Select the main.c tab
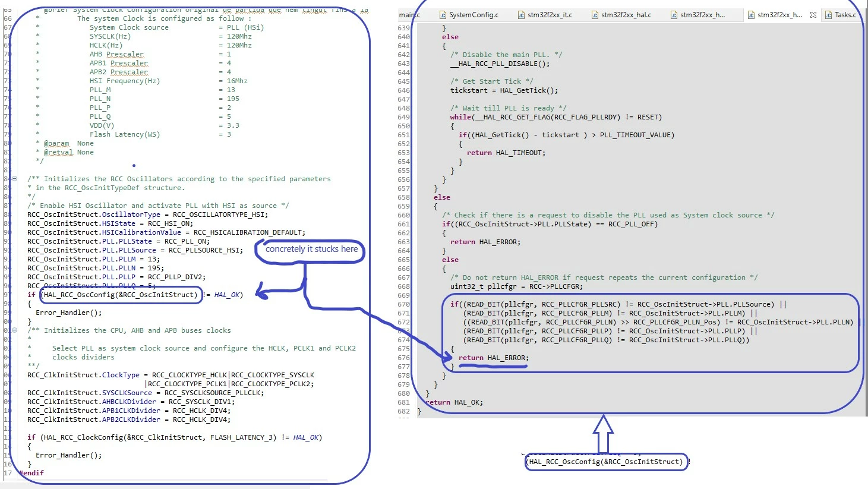Screen dimensions: 868x489 point(410,15)
